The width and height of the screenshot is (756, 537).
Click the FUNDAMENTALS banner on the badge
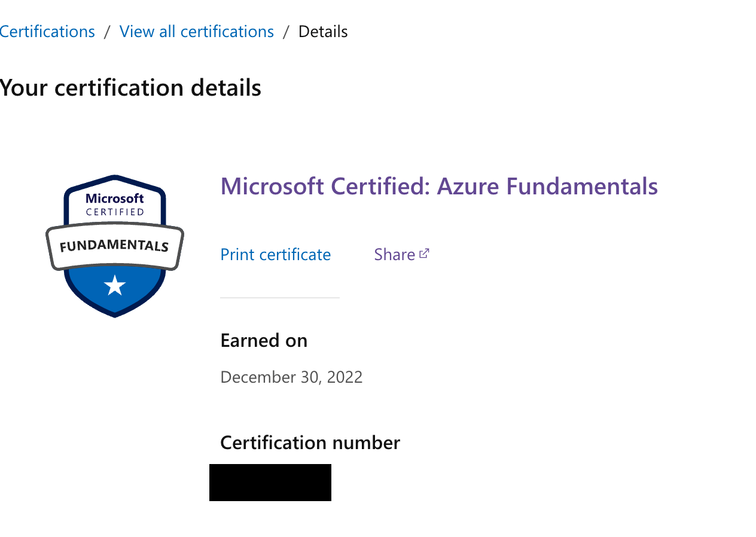pos(115,246)
